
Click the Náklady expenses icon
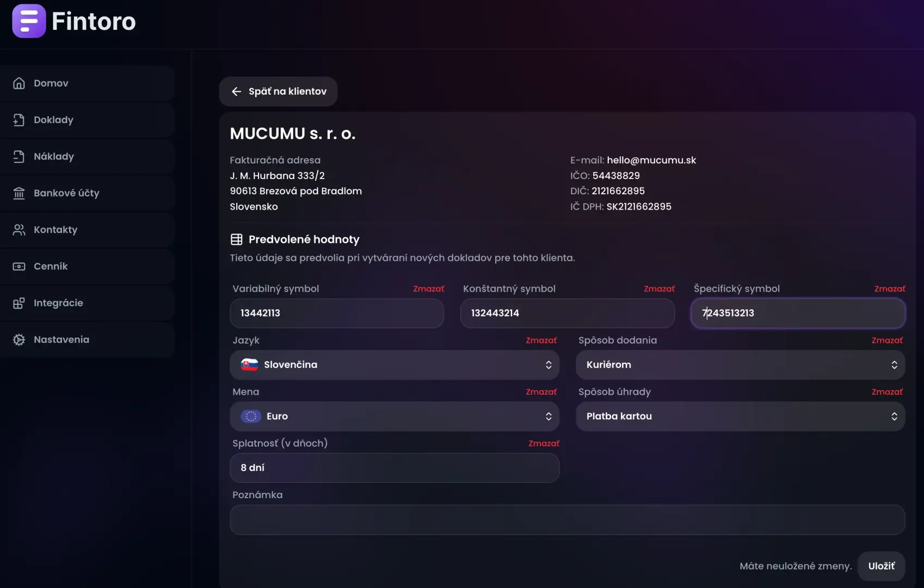(x=19, y=156)
